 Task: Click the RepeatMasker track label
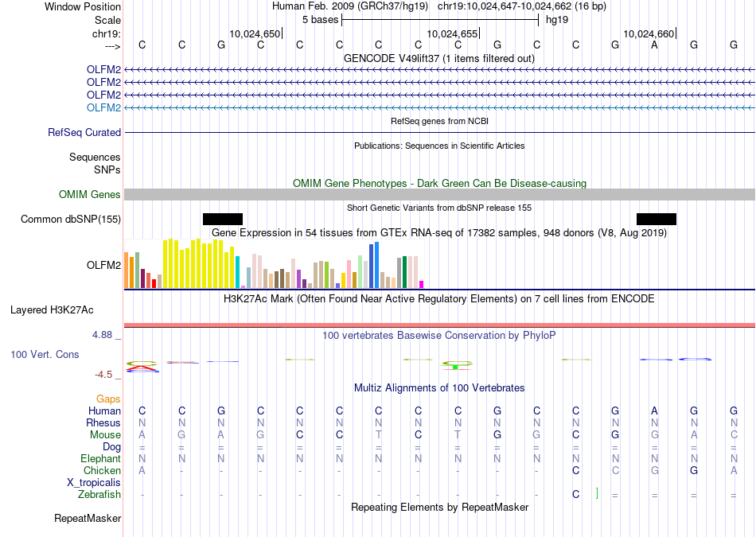[88, 519]
